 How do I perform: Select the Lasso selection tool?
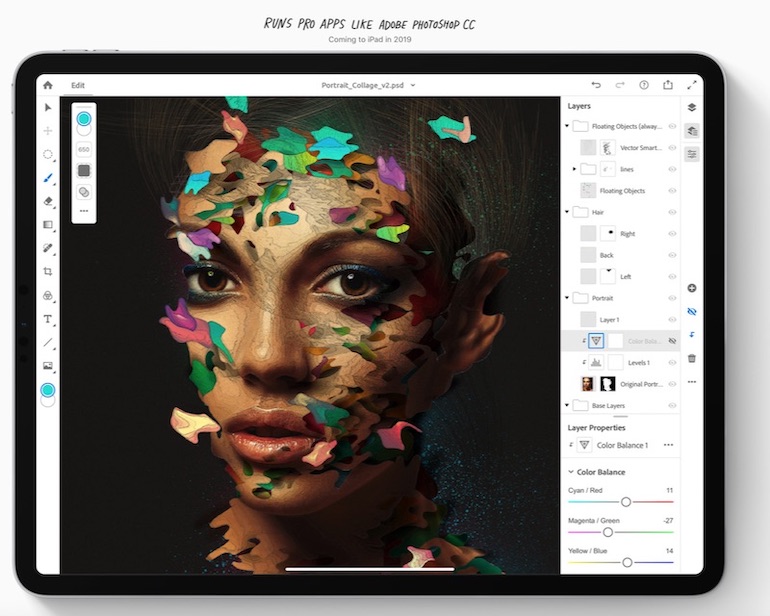(48, 154)
